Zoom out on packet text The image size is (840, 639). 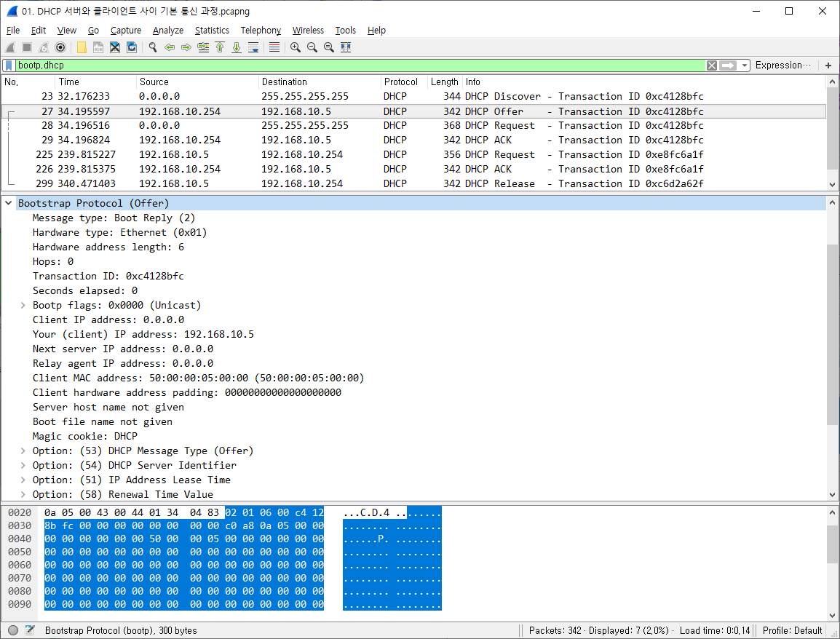point(312,48)
